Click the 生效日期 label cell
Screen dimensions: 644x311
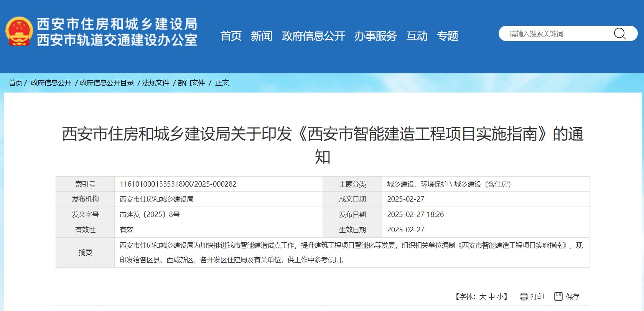tap(352, 230)
